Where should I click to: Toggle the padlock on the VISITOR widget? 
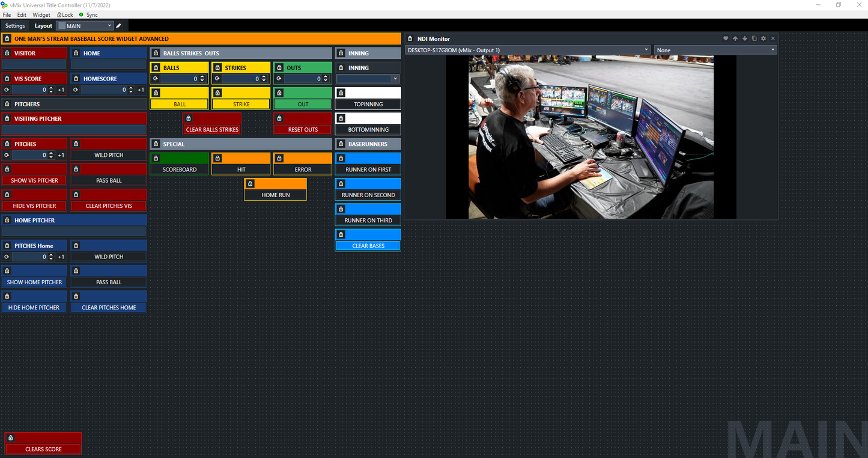[x=7, y=53]
